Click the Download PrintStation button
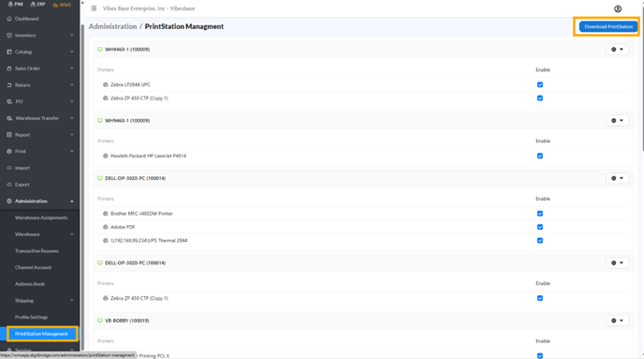This screenshot has height=359, width=644. click(x=608, y=26)
